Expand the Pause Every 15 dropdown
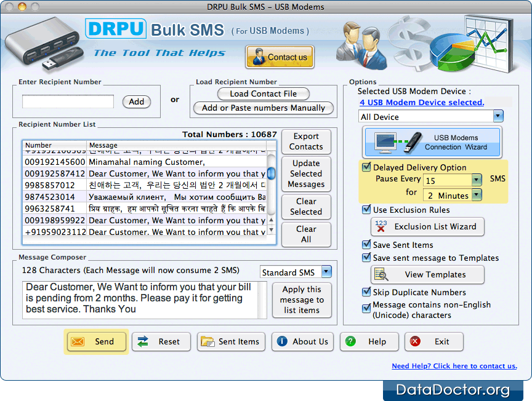 coord(477,180)
